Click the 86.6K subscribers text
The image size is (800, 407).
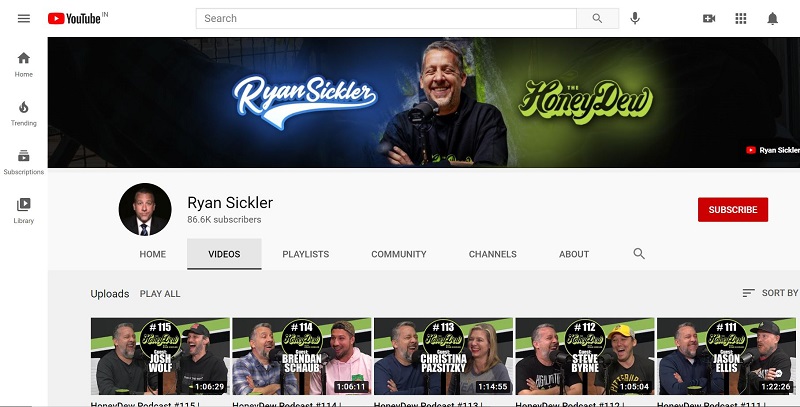224,220
